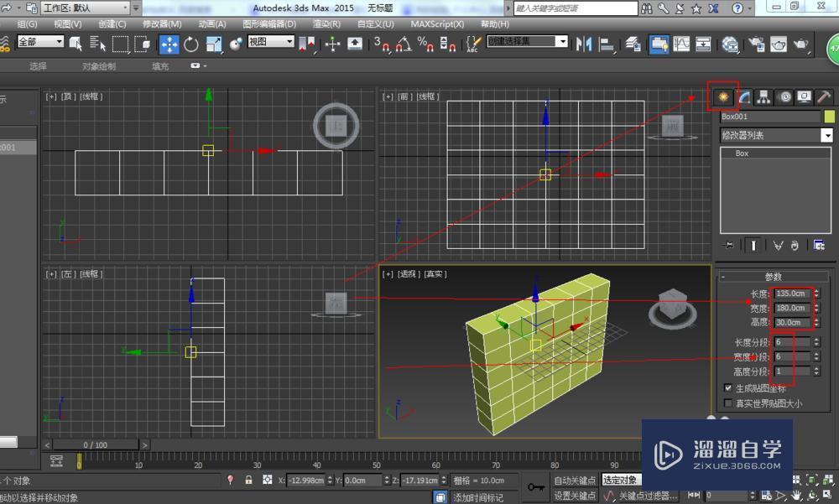Toggle Spinner Snap
Viewport: 839px width, 504px height.
click(447, 44)
